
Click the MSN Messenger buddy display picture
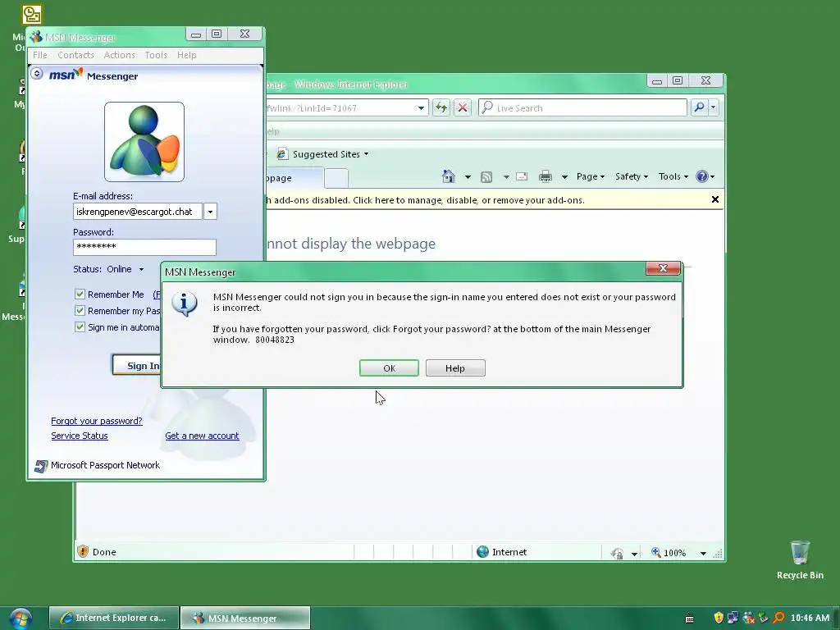click(144, 142)
